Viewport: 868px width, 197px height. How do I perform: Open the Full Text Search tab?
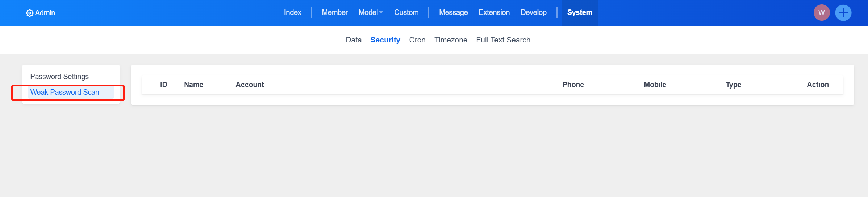(x=503, y=40)
